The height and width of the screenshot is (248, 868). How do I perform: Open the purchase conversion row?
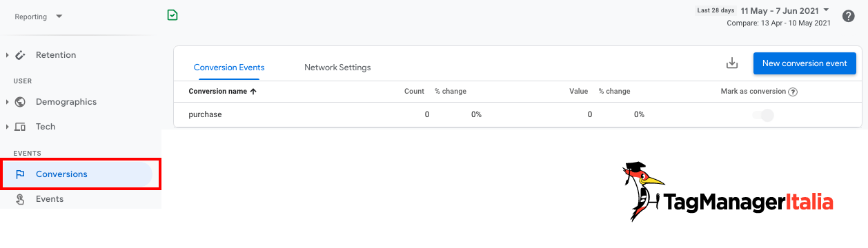[517, 114]
